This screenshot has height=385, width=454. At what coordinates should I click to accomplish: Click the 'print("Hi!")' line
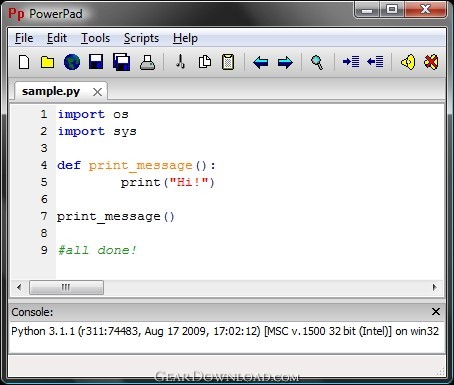point(167,182)
